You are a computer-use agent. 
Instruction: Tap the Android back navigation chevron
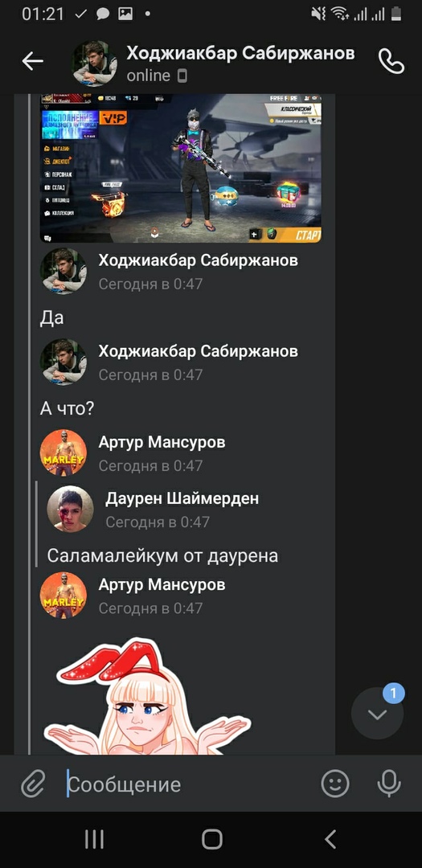(x=330, y=839)
